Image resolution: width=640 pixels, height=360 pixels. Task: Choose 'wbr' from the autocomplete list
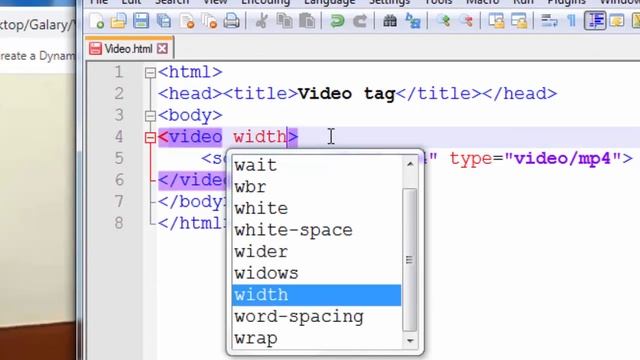pyautogui.click(x=316, y=187)
